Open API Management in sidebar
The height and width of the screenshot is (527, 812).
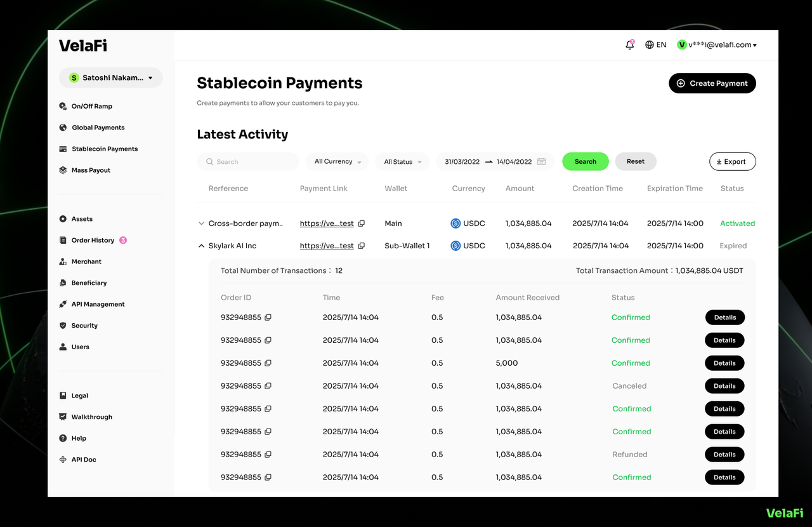[98, 305]
